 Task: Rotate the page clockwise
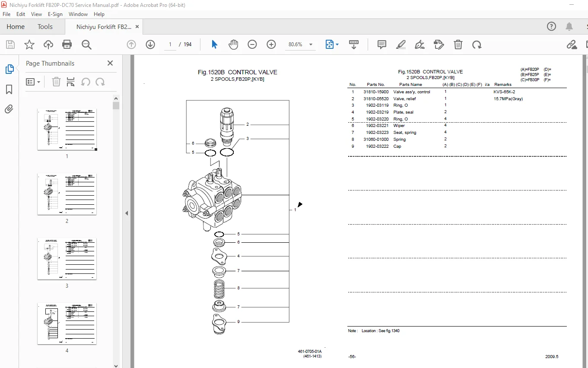point(477,44)
